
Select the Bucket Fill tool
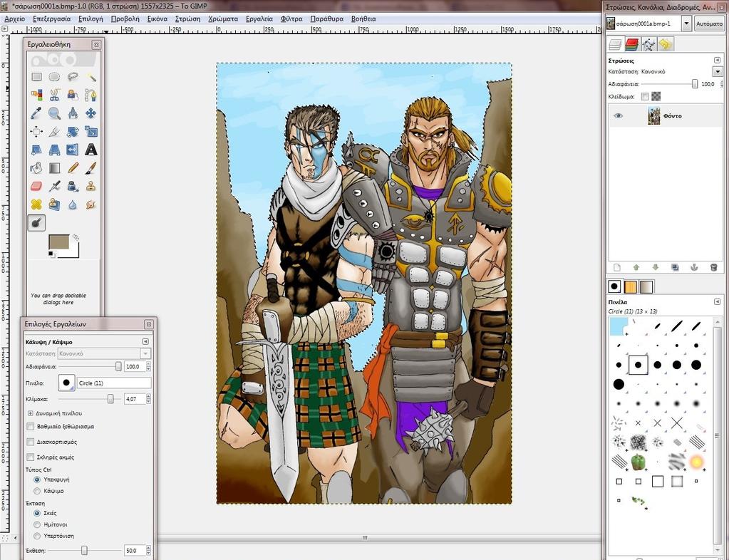coord(36,167)
